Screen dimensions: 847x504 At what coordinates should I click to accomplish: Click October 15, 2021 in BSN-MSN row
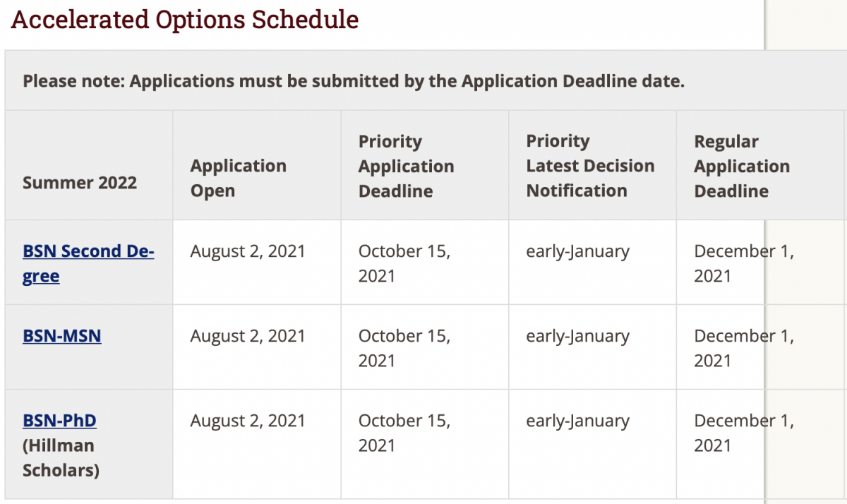tap(404, 348)
